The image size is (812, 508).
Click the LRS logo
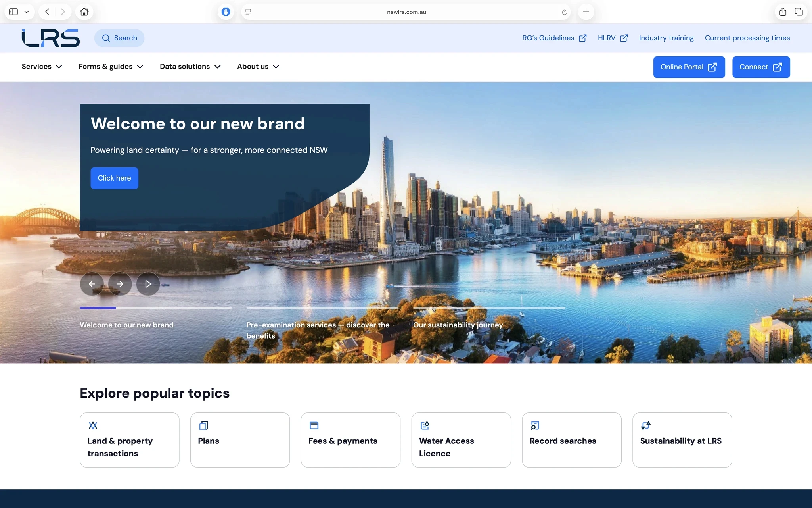coord(50,38)
